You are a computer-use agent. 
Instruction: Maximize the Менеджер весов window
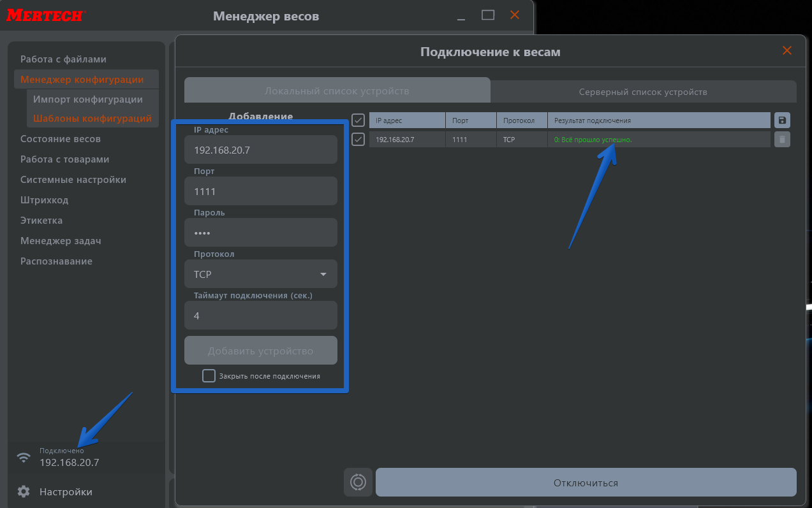click(488, 15)
